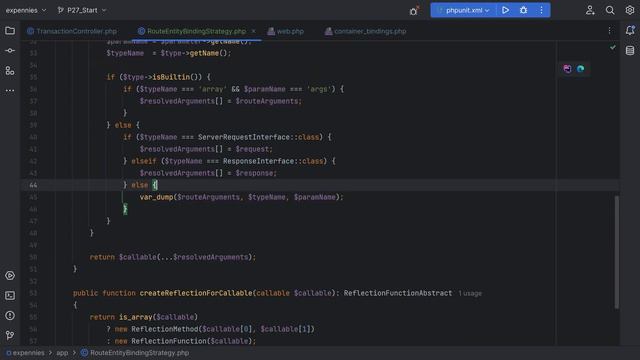Viewport: 640px width, 360px height.
Task: Open the Structure tool window
Action: tap(10, 71)
